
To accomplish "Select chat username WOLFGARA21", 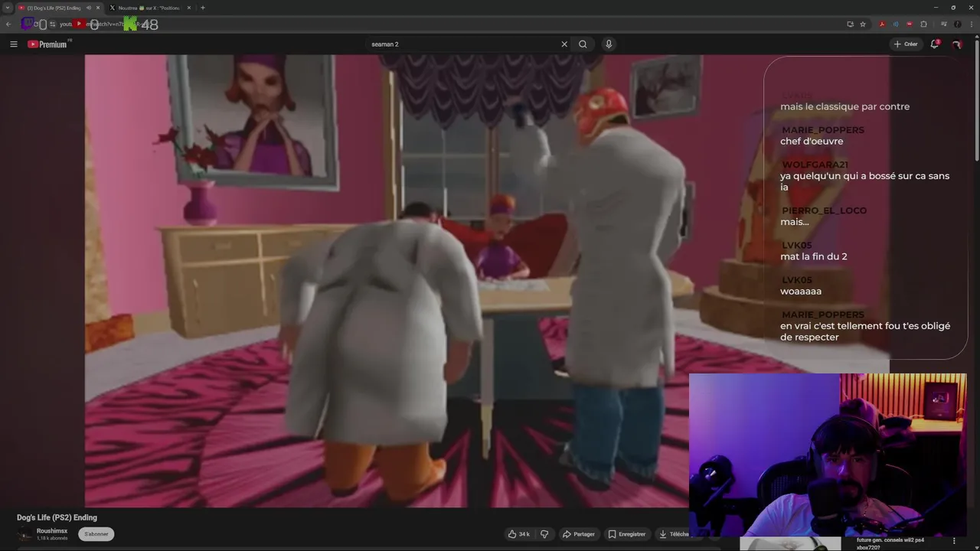I will (815, 165).
